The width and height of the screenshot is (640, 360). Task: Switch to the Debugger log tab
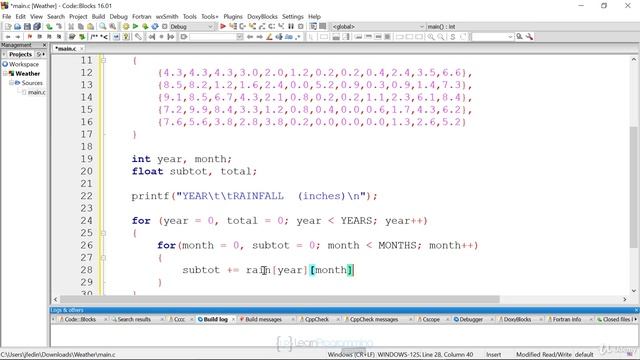(471, 320)
